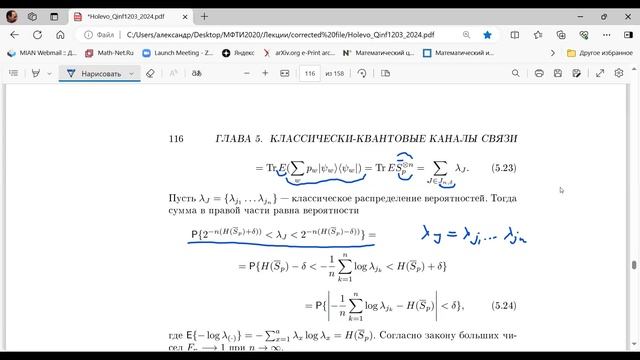640x360 pixels.
Task: Click the equation number (5.24)
Action: point(504,306)
